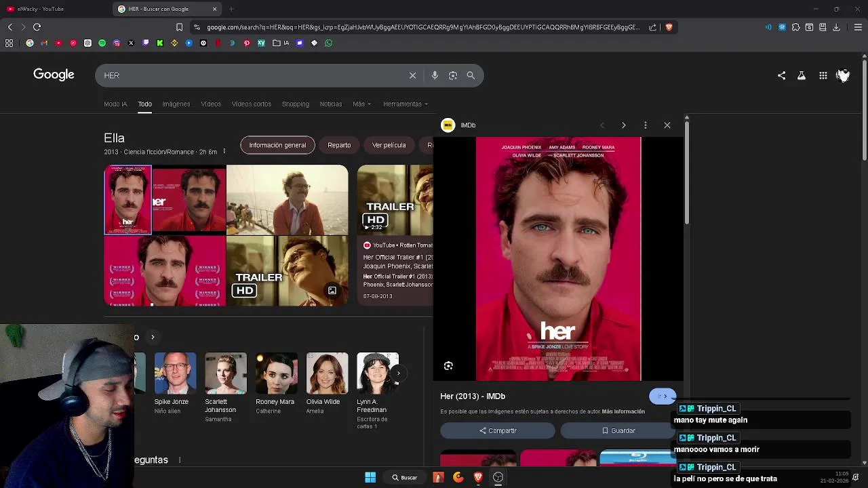Open the three-dot options beside Preguntas
The image size is (868, 488).
click(x=180, y=460)
